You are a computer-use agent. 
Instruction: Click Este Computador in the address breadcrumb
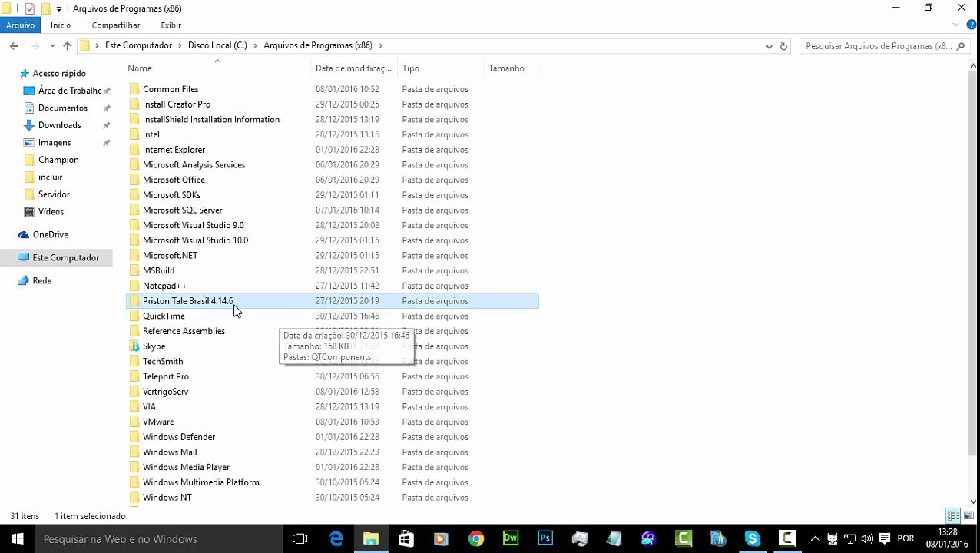coord(138,45)
